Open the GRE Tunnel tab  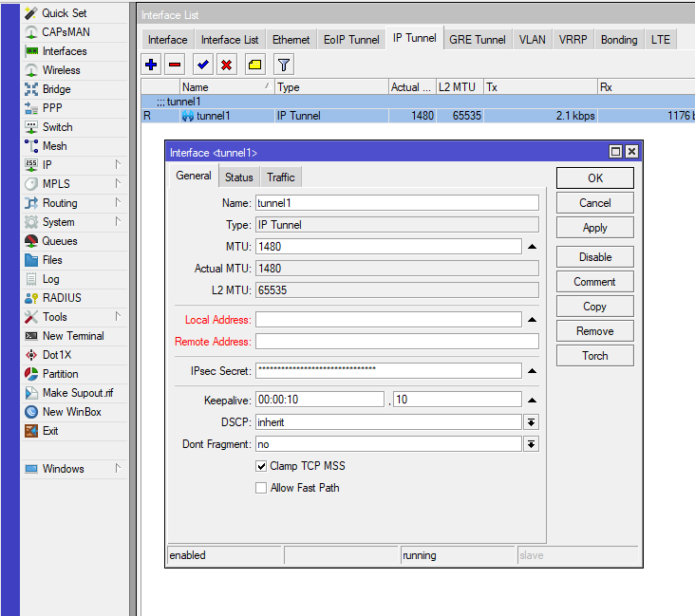coord(478,40)
